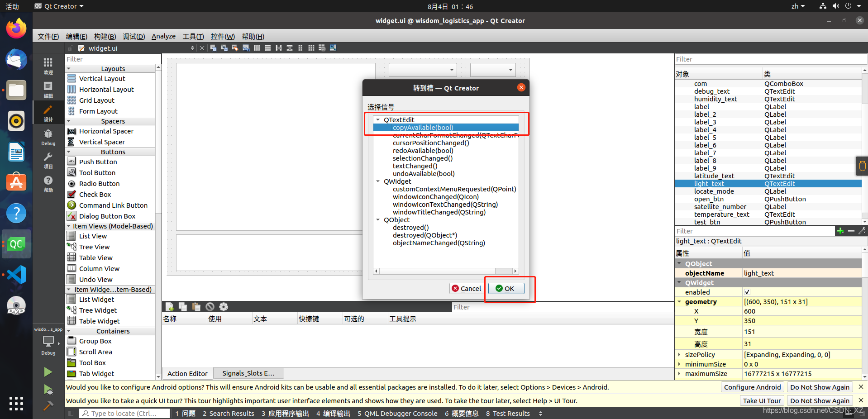
Task: Collapse the QTextEdit signal group
Action: point(378,120)
